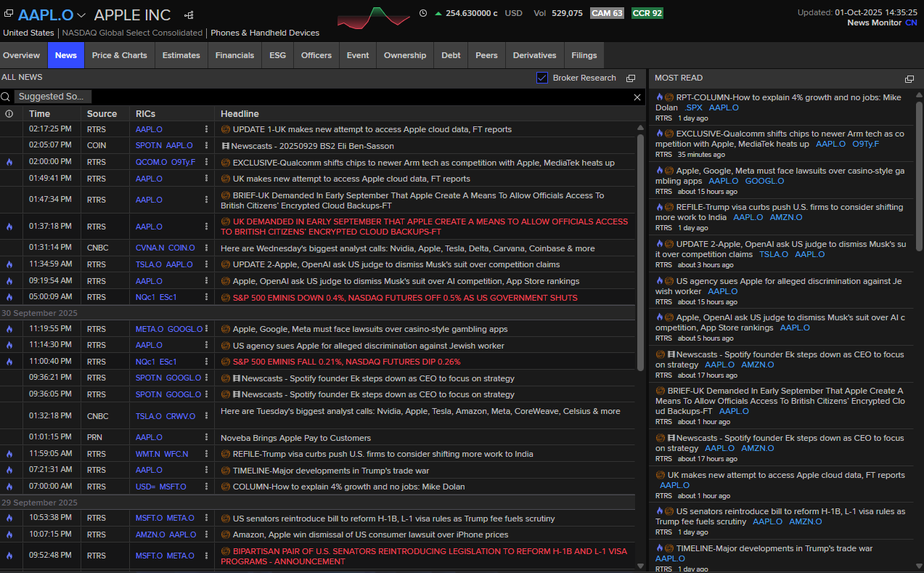Select the Financials tab
924x573 pixels.
(235, 55)
